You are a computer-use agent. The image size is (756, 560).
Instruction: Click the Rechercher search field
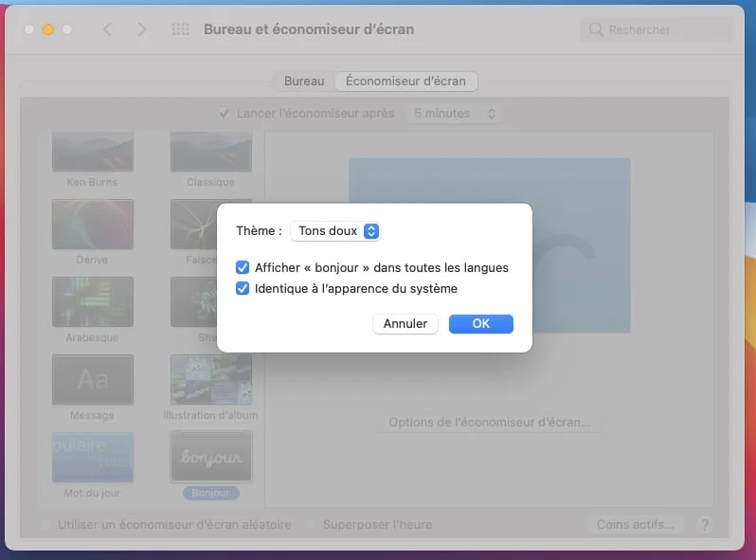click(x=656, y=30)
